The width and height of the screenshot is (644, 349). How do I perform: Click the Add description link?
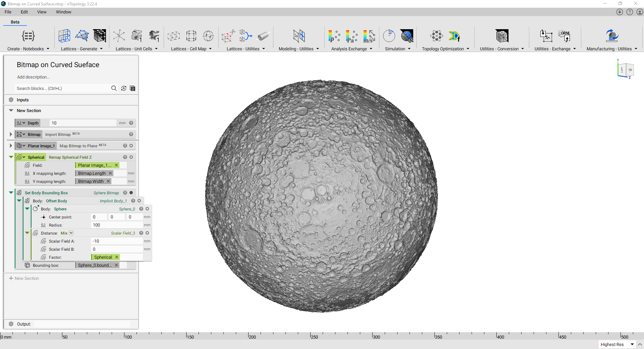[33, 77]
